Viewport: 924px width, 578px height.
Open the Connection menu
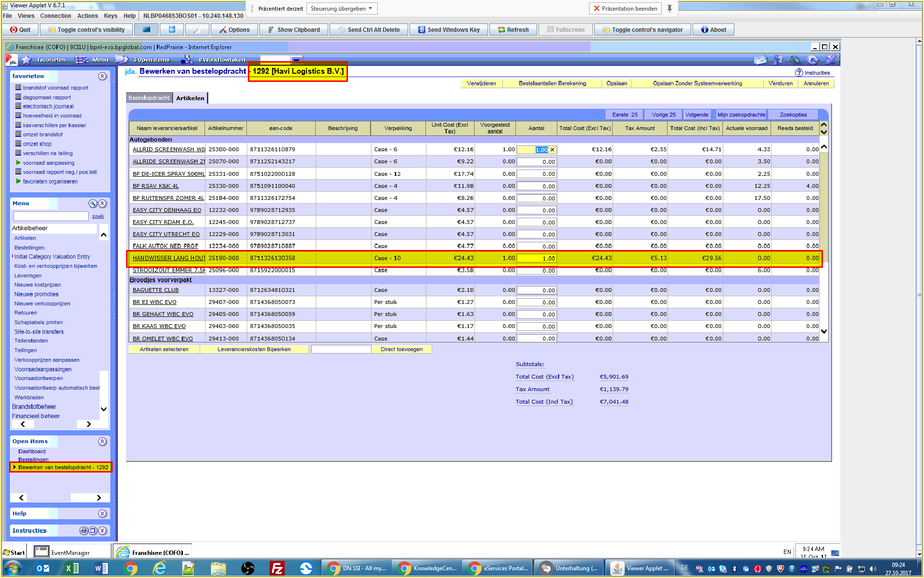pos(55,16)
